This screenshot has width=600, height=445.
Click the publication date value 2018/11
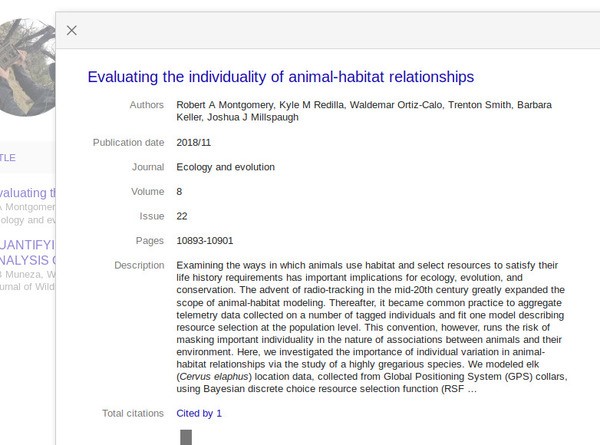(x=195, y=143)
